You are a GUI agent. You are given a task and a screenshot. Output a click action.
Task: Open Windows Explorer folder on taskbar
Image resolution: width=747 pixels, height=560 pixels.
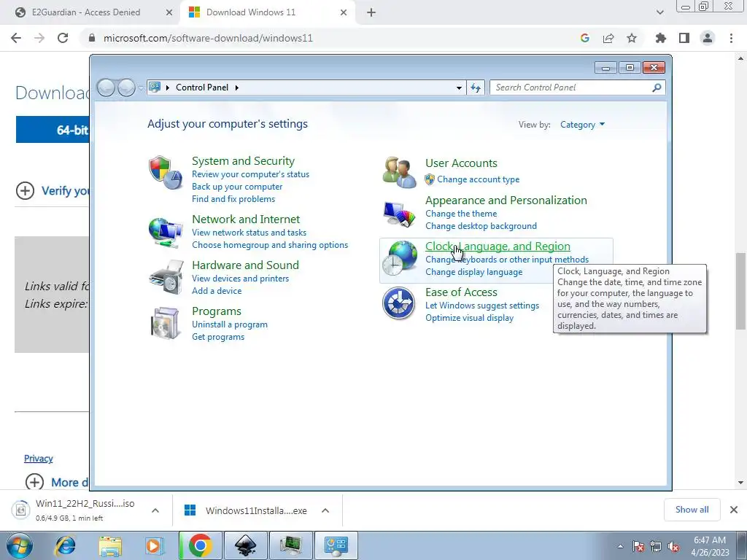pyautogui.click(x=109, y=545)
